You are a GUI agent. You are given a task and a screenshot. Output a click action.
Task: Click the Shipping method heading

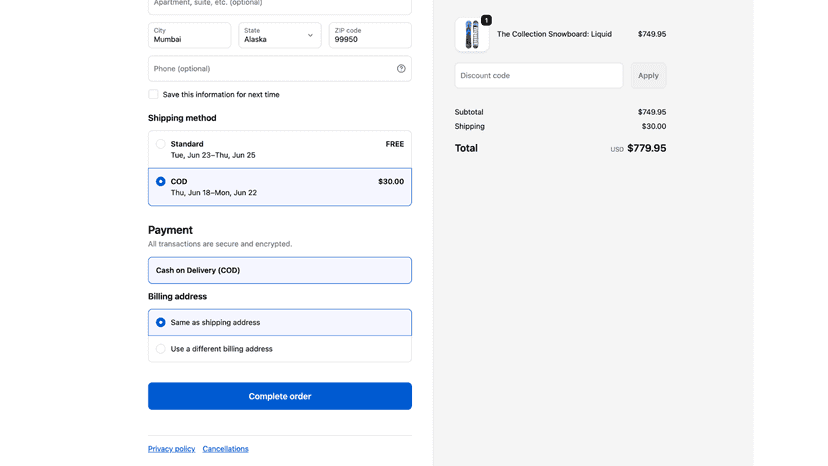pos(182,118)
